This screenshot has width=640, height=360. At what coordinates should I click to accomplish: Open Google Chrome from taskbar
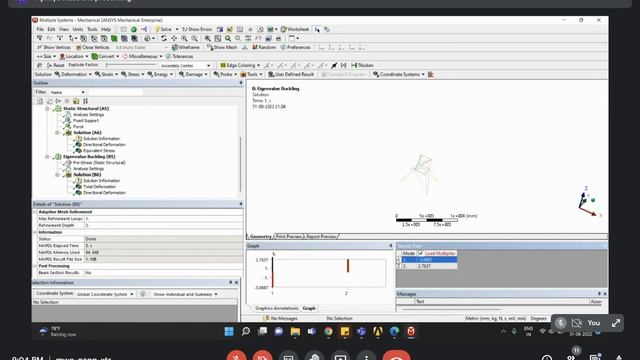328,331
